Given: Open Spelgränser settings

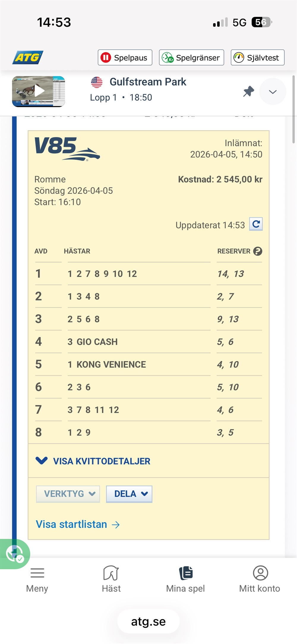Looking at the screenshot, I should [x=192, y=57].
